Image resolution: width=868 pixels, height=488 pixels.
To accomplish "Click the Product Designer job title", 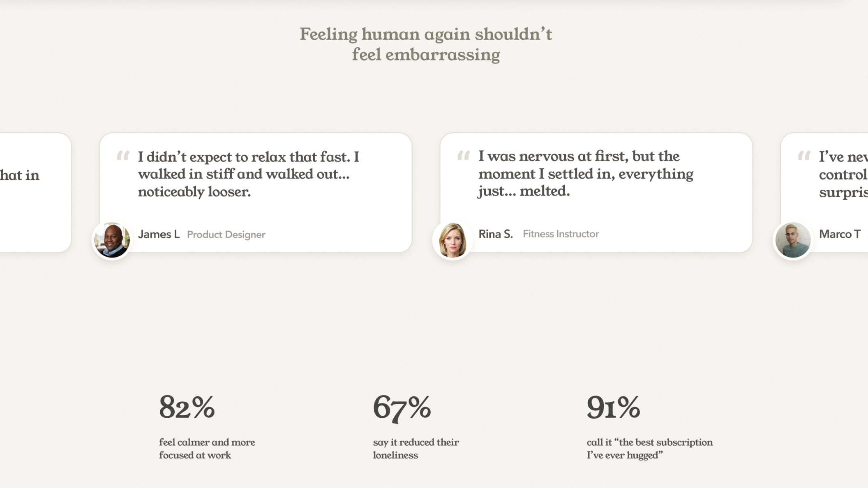I will point(226,235).
